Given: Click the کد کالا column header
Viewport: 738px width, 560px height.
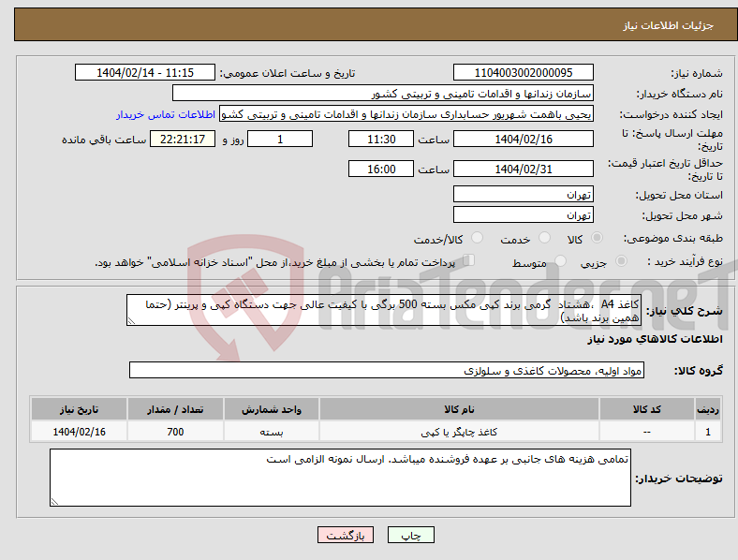Looking at the screenshot, I should pyautogui.click(x=647, y=409).
